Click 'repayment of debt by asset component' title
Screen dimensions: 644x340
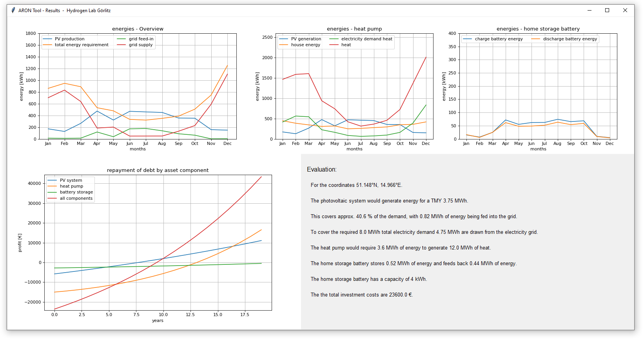pos(158,170)
